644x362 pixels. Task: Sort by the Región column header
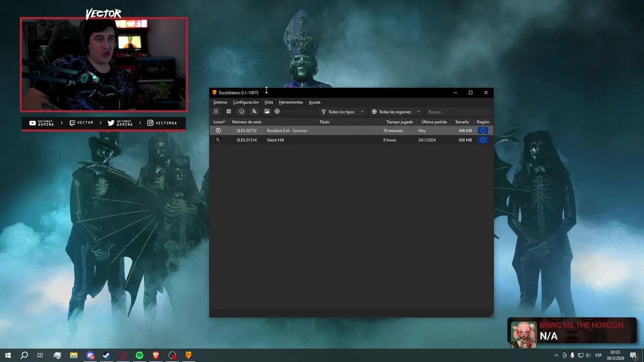click(483, 122)
